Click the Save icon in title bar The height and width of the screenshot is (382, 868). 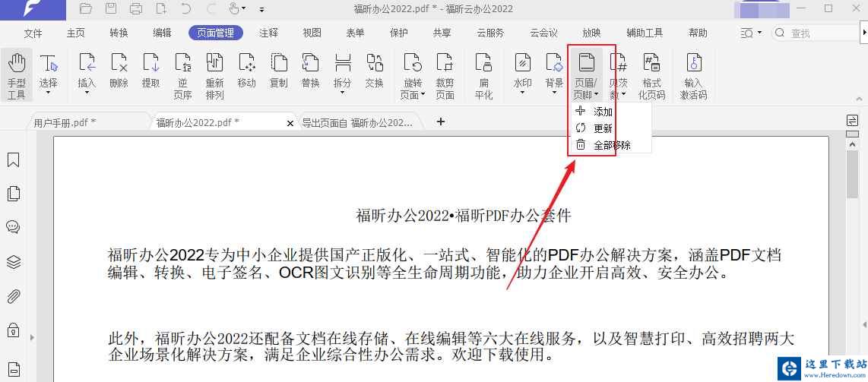(x=111, y=8)
